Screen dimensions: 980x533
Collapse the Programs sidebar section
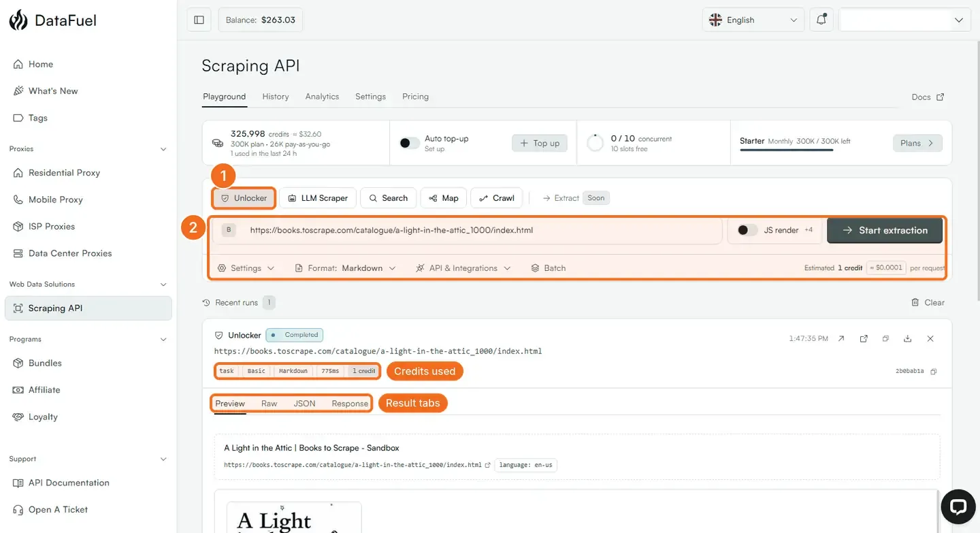tap(163, 339)
